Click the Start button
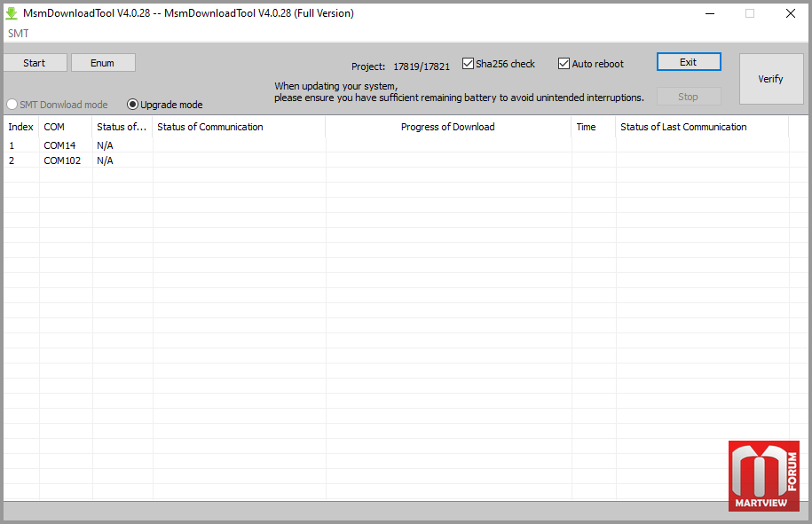Screen dimensions: 812x524 (x=35, y=63)
